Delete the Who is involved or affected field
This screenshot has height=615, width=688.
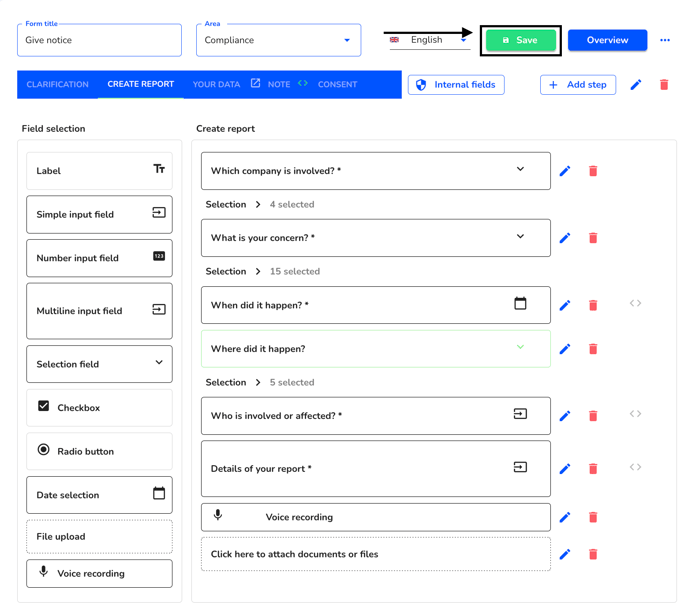coord(593,416)
